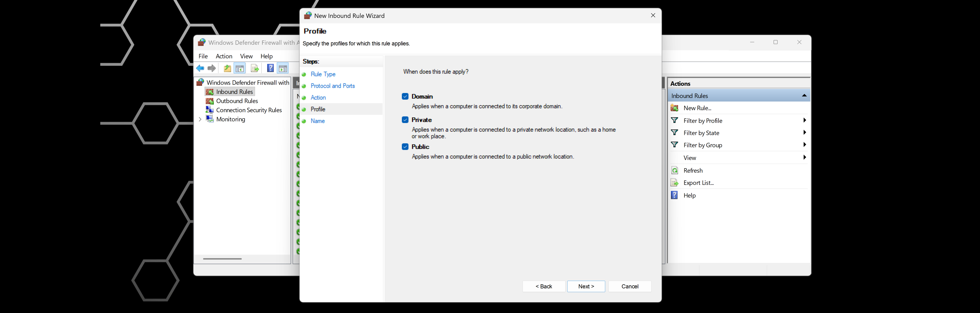Image resolution: width=980 pixels, height=313 pixels.
Task: Click Export List... in Actions pane
Action: click(698, 183)
